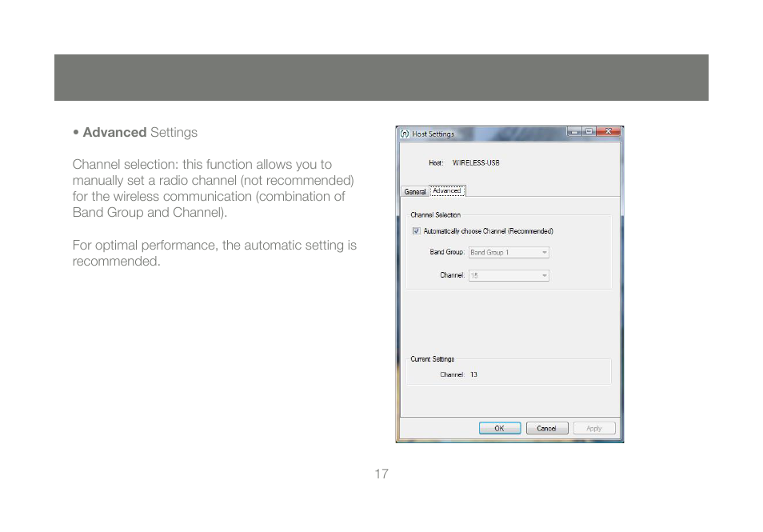
Task: Click the Current Settings group label
Action: coord(432,358)
